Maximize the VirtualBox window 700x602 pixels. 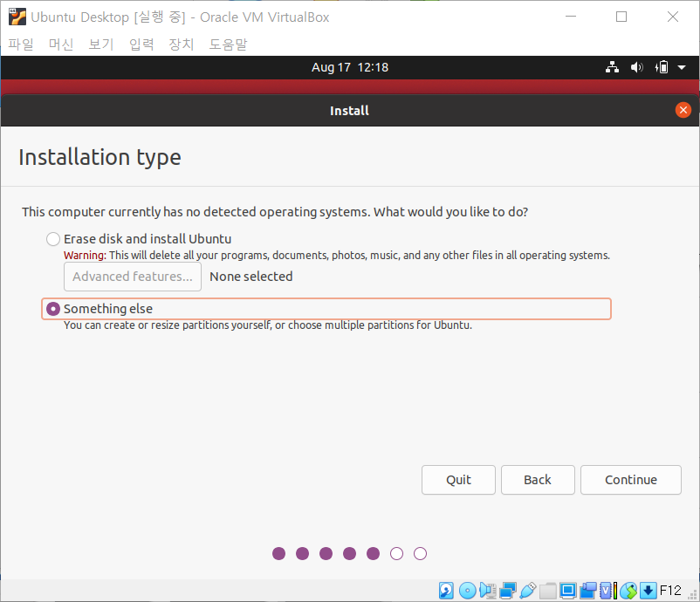621,17
